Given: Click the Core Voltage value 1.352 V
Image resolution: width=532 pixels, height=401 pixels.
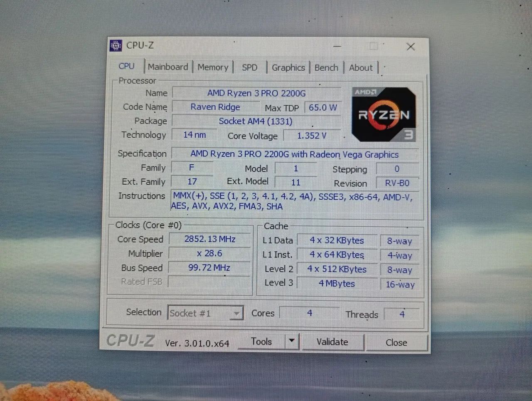Looking at the screenshot, I should click(x=312, y=136).
